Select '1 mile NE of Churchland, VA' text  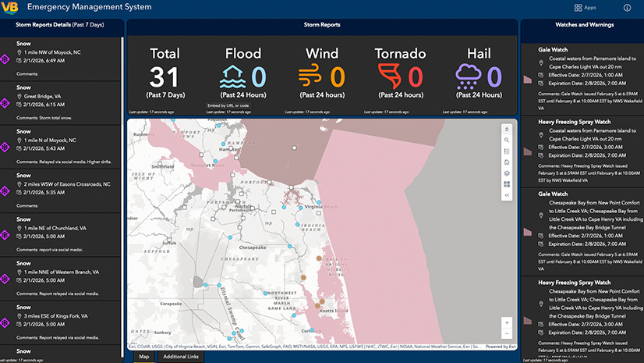pos(55,228)
